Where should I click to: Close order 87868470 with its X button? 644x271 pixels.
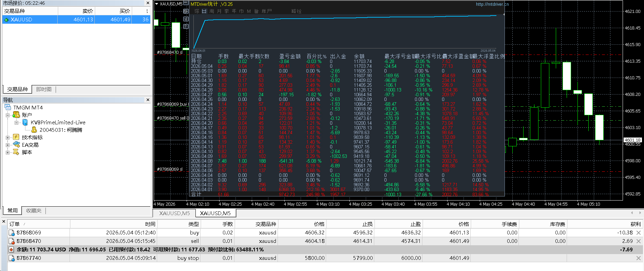coord(638,241)
